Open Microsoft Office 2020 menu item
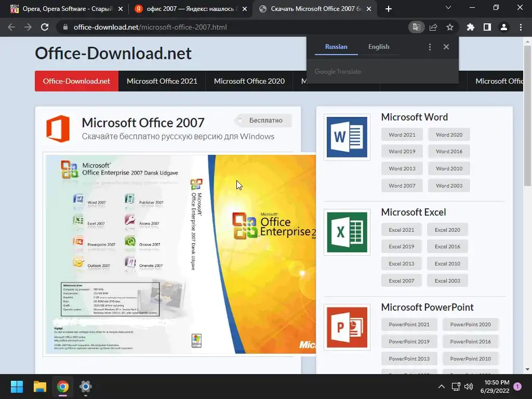532x399 pixels. tap(249, 81)
